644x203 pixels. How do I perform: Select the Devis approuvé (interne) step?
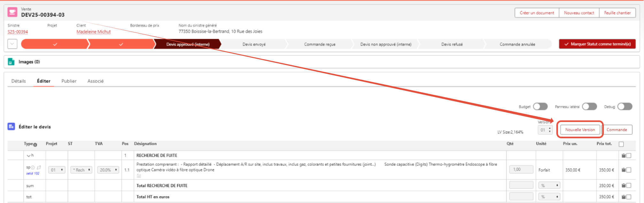click(x=188, y=44)
